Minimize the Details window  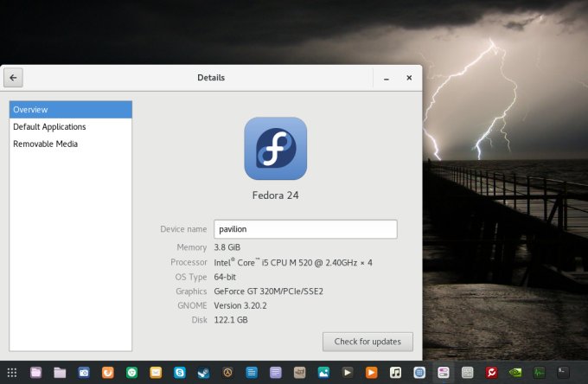pyautogui.click(x=387, y=78)
